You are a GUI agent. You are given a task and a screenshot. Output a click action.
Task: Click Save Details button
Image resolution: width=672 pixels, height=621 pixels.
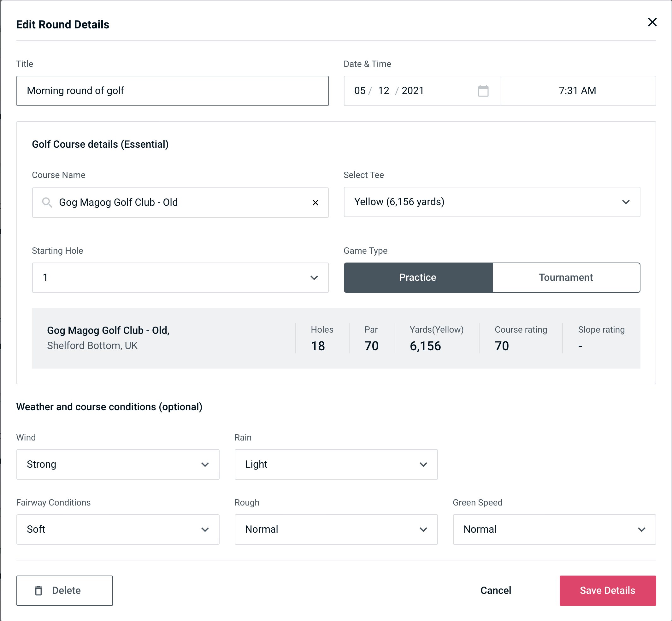[607, 590]
